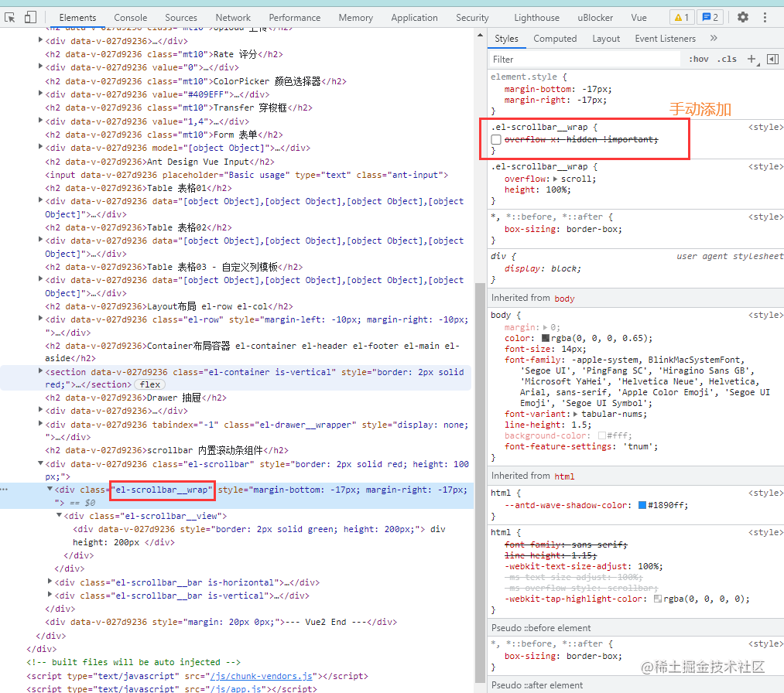
Task: Toggle element state with the :hov icon
Action: tap(697, 59)
